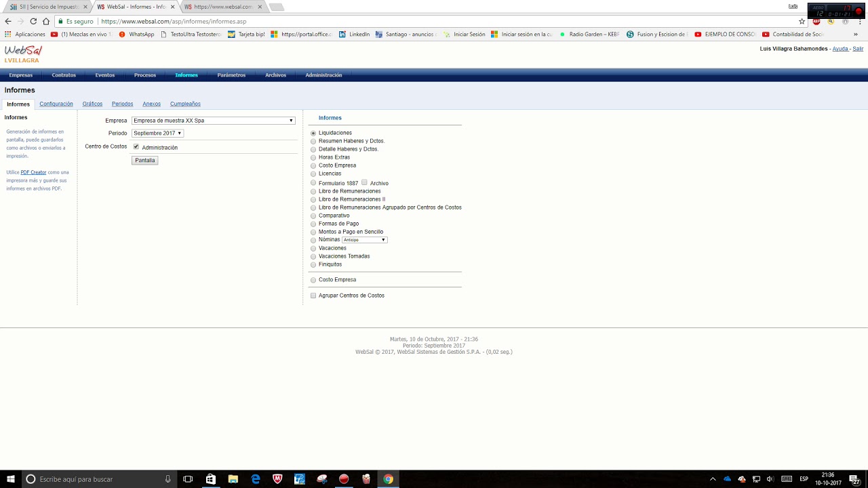The height and width of the screenshot is (488, 868).
Task: Close the WebSal - Informes browser tab
Action: click(172, 7)
